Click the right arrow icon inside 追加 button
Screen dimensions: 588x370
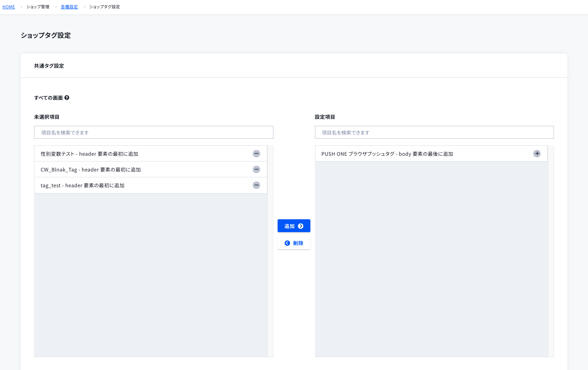(x=300, y=225)
